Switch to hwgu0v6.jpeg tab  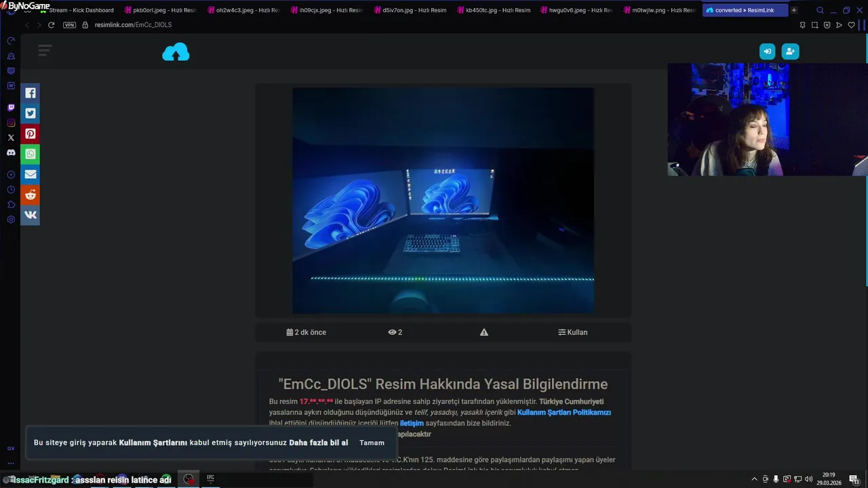(x=576, y=10)
